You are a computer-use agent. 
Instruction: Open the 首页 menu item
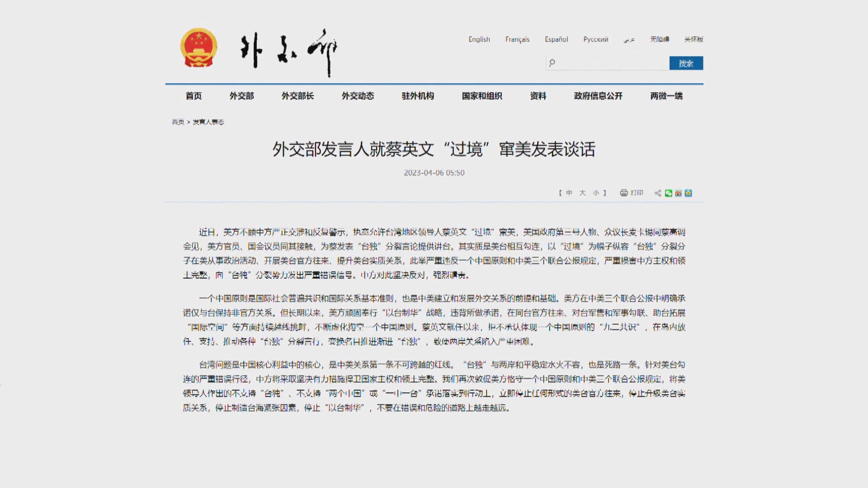pyautogui.click(x=193, y=96)
